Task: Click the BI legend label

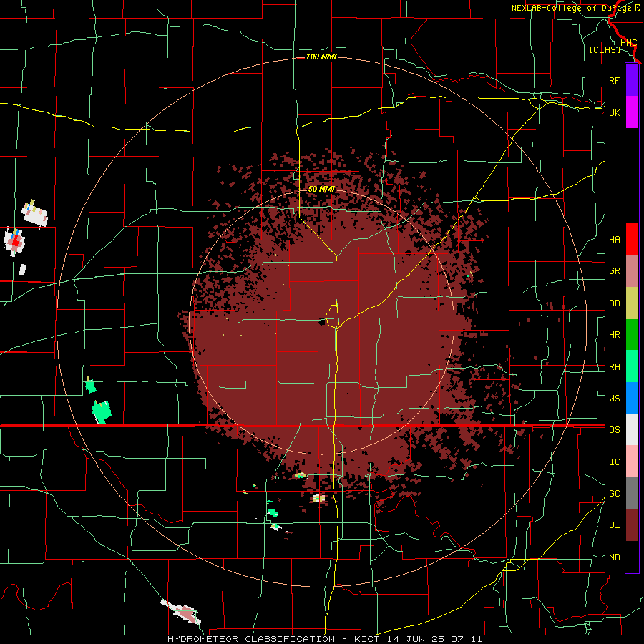Action: (x=614, y=525)
